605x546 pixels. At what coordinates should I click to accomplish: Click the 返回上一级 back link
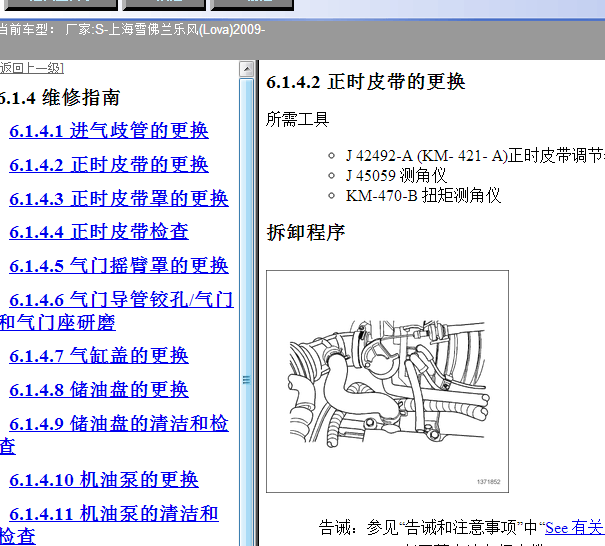[32, 68]
